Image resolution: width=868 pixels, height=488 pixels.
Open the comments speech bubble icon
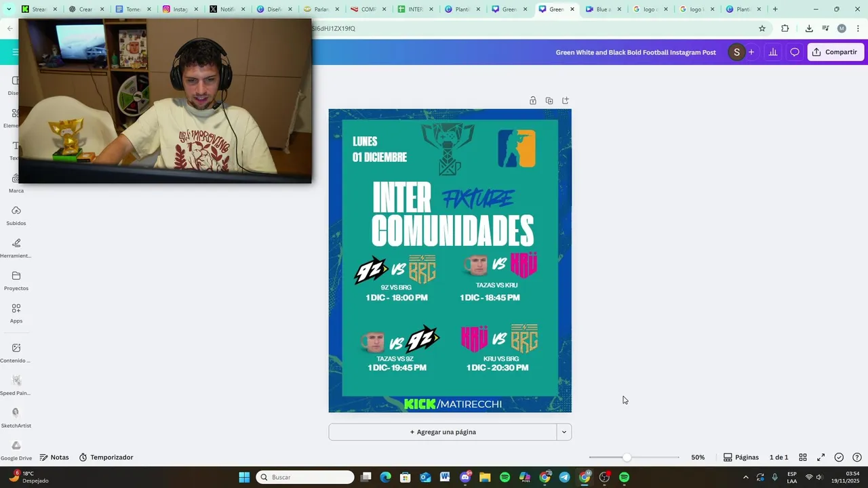tap(795, 52)
